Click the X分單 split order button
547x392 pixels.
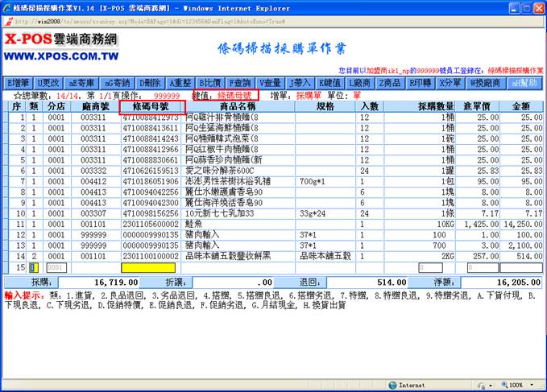coord(452,83)
